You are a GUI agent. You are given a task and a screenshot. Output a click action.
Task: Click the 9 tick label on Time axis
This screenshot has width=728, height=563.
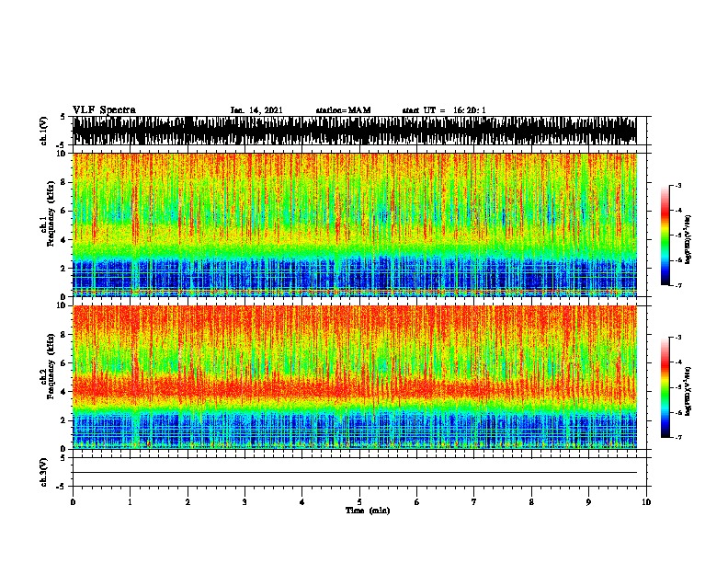[x=588, y=502]
